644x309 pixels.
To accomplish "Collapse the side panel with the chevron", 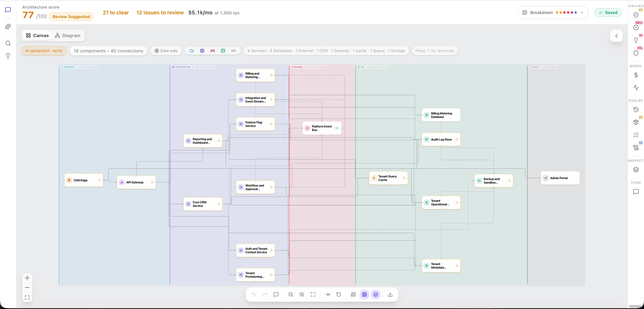I will click(x=616, y=36).
